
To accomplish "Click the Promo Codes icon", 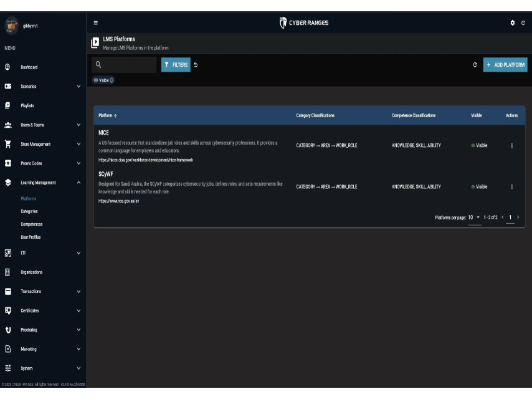I will [x=8, y=163].
